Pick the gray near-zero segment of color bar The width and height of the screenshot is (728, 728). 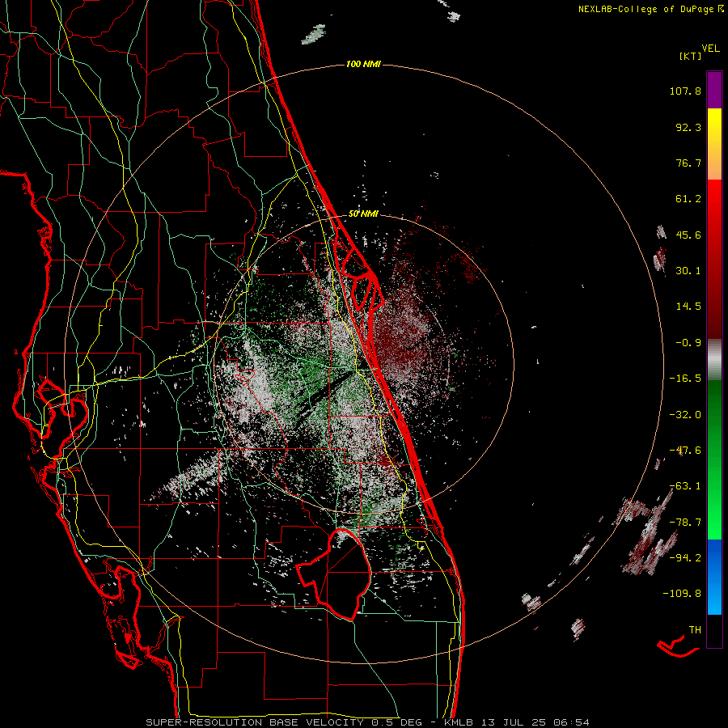pos(714,360)
